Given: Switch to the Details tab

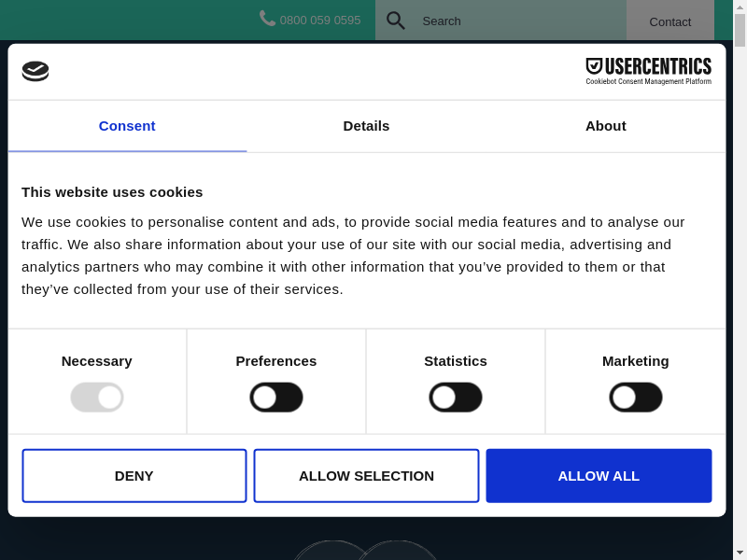Looking at the screenshot, I should [x=366, y=126].
